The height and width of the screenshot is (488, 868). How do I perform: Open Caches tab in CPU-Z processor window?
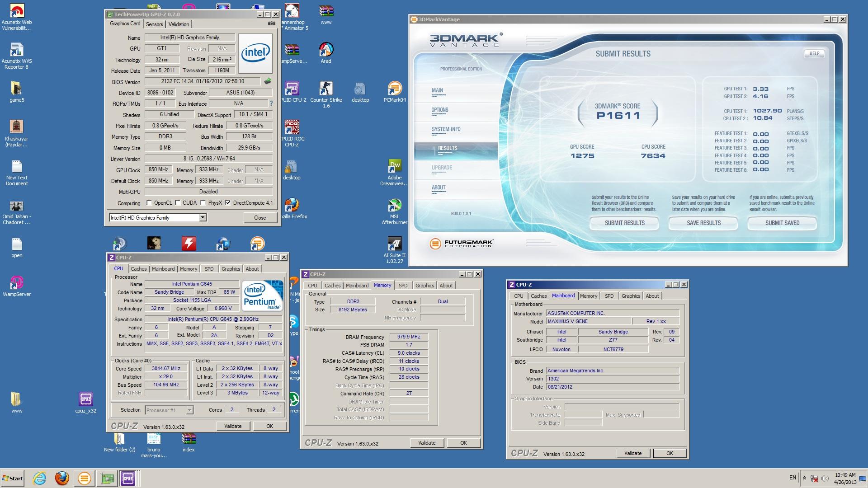pos(138,269)
